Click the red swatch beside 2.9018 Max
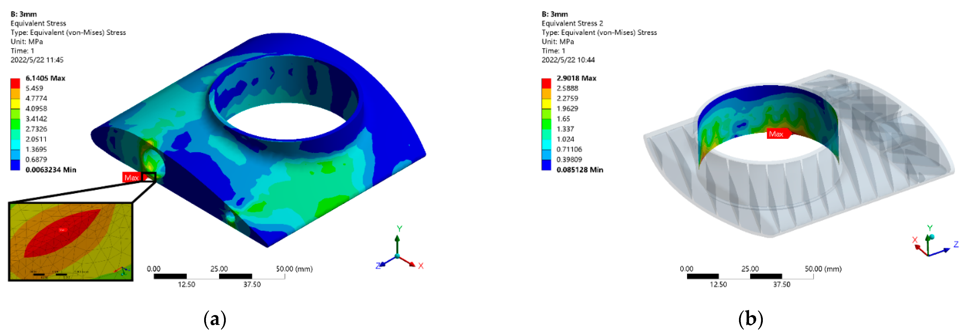Viewport: 980px width, 335px height. 546,83
